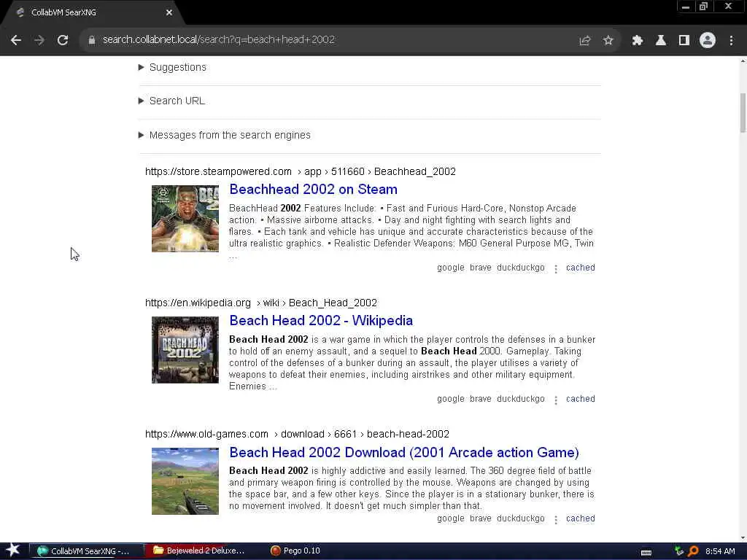Screen dimensions: 747x560
Task: Click the orange search tray icon
Action: pos(693,551)
